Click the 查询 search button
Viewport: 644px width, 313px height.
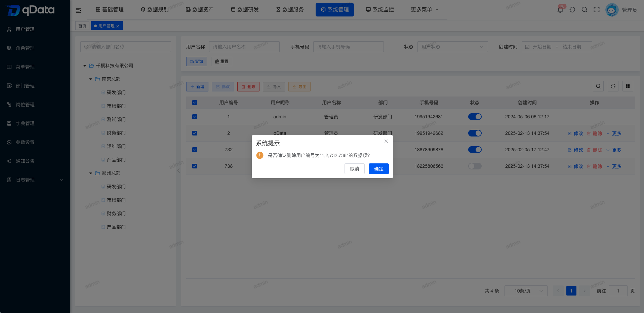pyautogui.click(x=197, y=62)
